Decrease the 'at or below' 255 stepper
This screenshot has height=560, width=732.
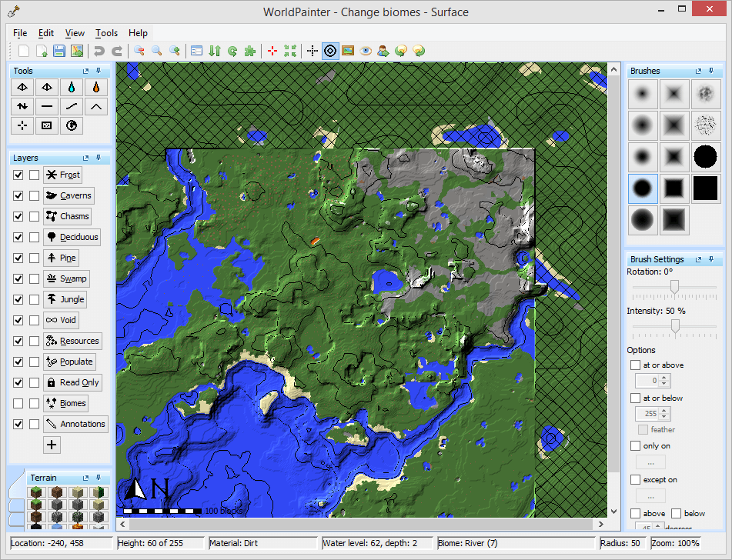click(664, 416)
